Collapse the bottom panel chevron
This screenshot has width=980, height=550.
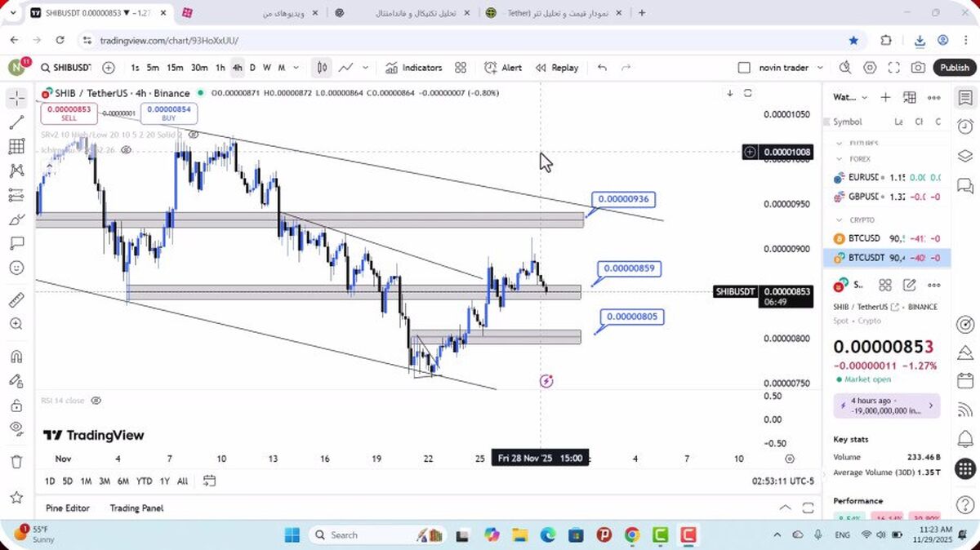pyautogui.click(x=785, y=508)
